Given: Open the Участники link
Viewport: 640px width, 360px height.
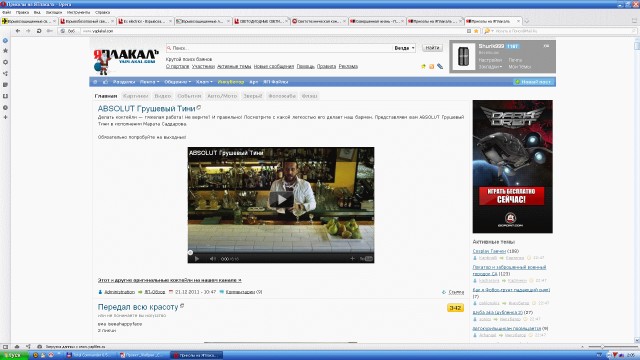Looking at the screenshot, I should (203, 67).
